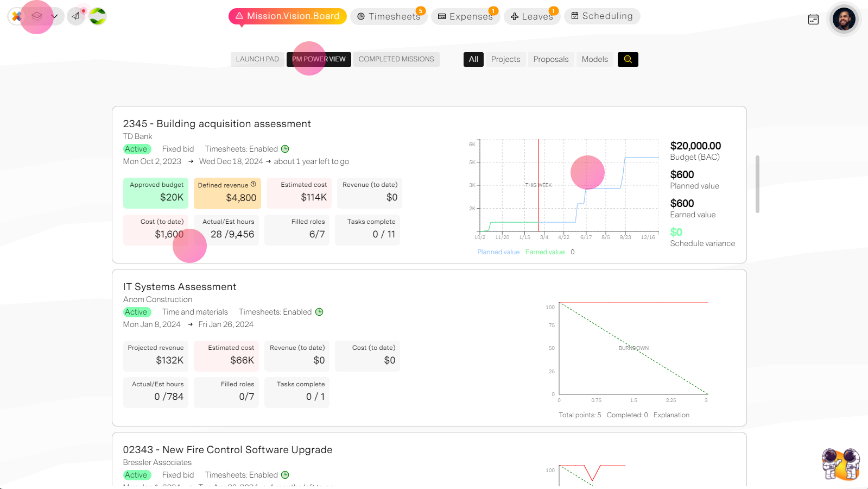Viewport: 868px width, 489px height.
Task: Open the green circular logo icon
Action: [98, 16]
